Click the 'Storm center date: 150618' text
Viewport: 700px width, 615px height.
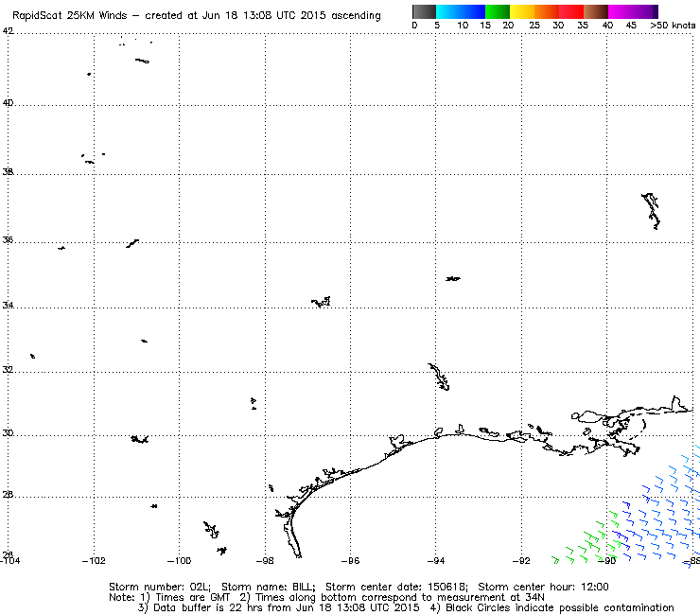tap(396, 587)
